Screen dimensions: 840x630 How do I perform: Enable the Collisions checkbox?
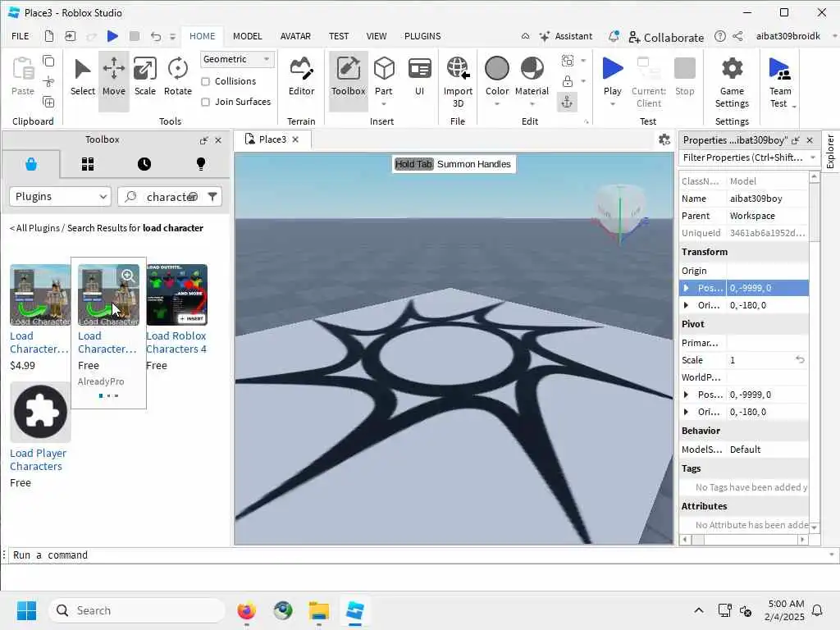(x=205, y=81)
